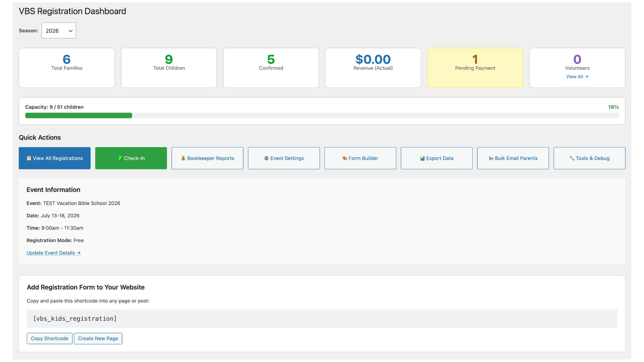Image resolution: width=644 pixels, height=362 pixels.
Task: Click the clipboard icon on View All Registrations
Action: (x=29, y=158)
